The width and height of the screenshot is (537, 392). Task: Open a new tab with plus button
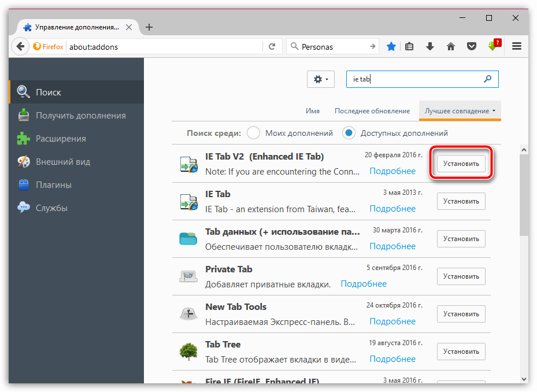coord(149,27)
